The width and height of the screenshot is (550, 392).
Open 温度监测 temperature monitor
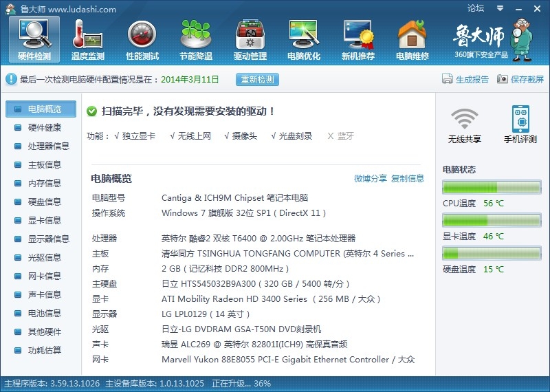click(x=88, y=39)
